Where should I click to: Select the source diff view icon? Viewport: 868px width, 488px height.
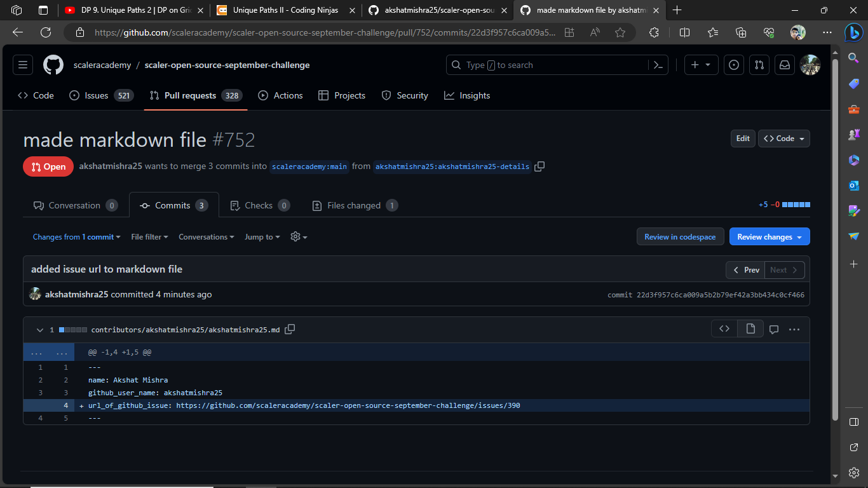tap(724, 329)
